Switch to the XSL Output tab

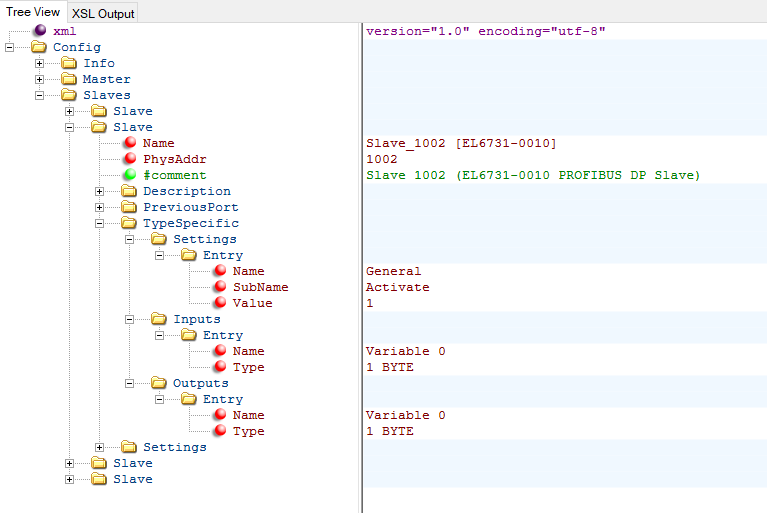click(103, 13)
